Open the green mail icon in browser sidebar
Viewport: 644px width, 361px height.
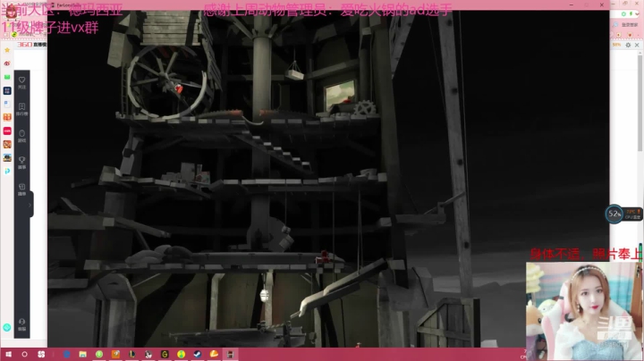click(x=7, y=77)
